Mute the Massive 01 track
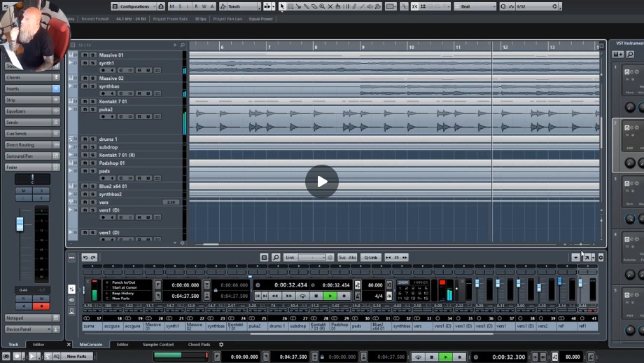Viewport: 644px width, 363px height. pyautogui.click(x=85, y=55)
